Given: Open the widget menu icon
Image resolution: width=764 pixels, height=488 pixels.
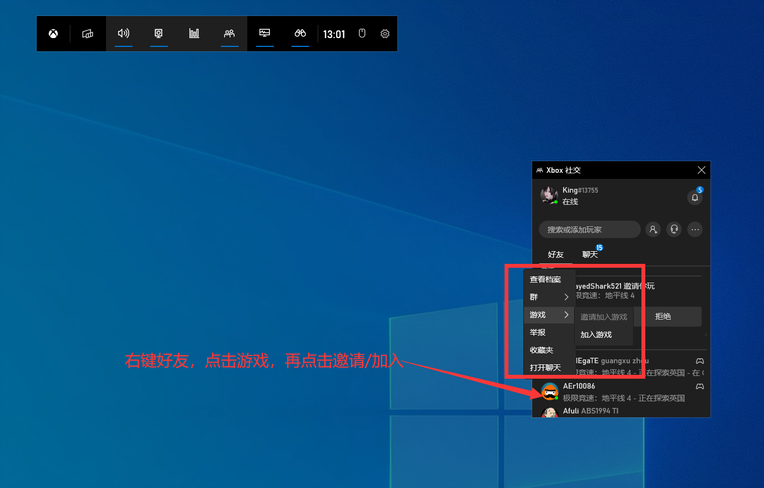Looking at the screenshot, I should click(88, 34).
